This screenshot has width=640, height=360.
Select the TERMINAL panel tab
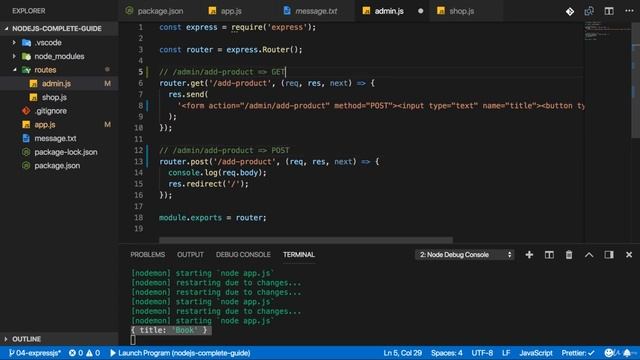pyautogui.click(x=299, y=255)
